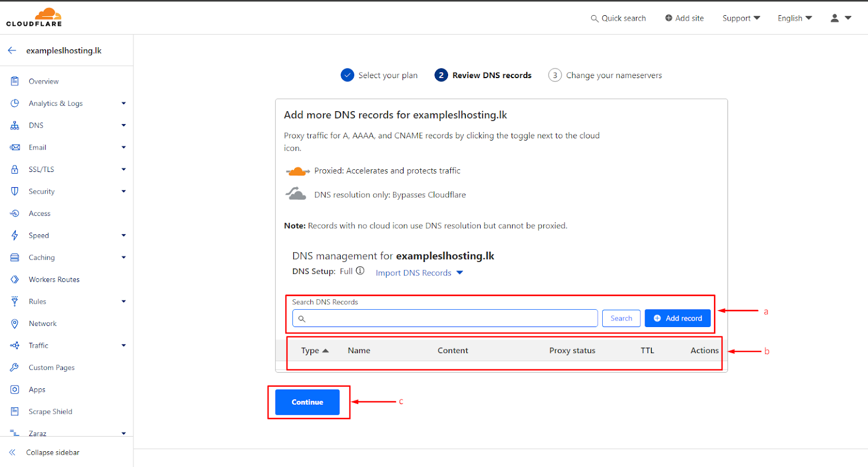Click the Traffic routing icon
The height and width of the screenshot is (467, 868).
pos(15,346)
